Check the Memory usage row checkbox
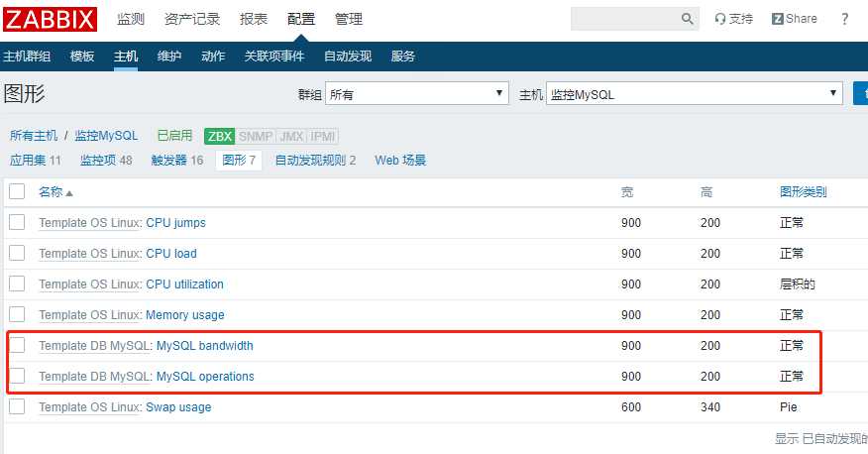 [x=17, y=314]
